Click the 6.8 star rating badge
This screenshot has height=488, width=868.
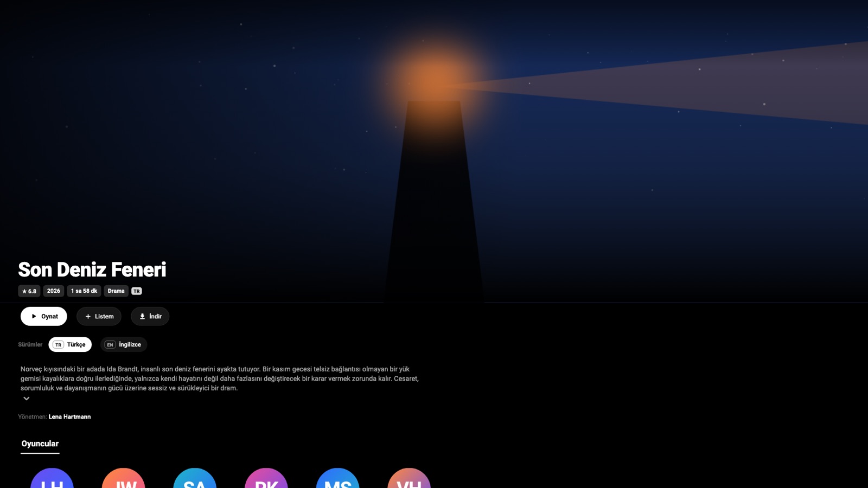click(29, 291)
